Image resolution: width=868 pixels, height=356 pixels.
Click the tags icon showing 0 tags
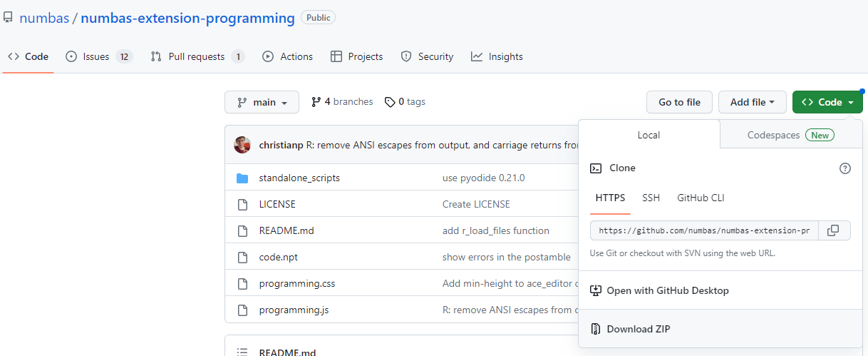(390, 102)
